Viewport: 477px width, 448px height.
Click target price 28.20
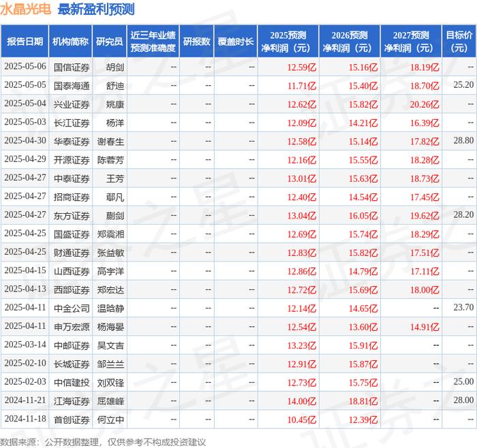(463, 214)
